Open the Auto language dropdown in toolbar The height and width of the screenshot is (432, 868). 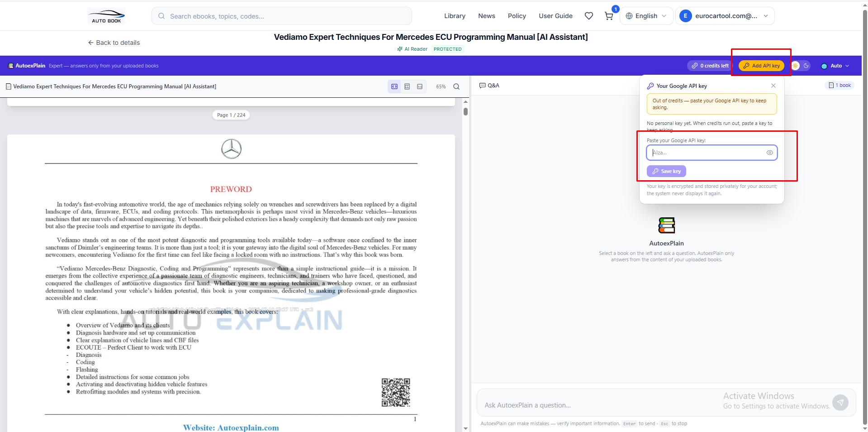tap(835, 66)
